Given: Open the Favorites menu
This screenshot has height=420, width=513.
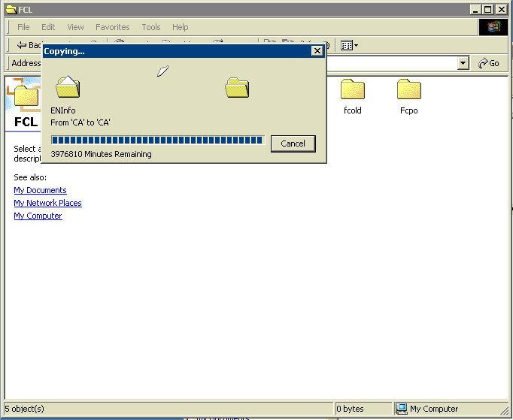Looking at the screenshot, I should click(112, 27).
